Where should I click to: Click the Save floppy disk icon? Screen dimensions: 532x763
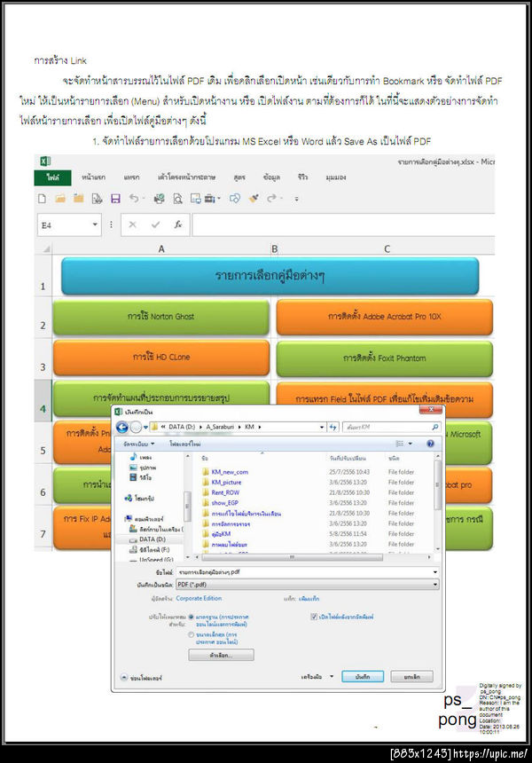[115, 199]
